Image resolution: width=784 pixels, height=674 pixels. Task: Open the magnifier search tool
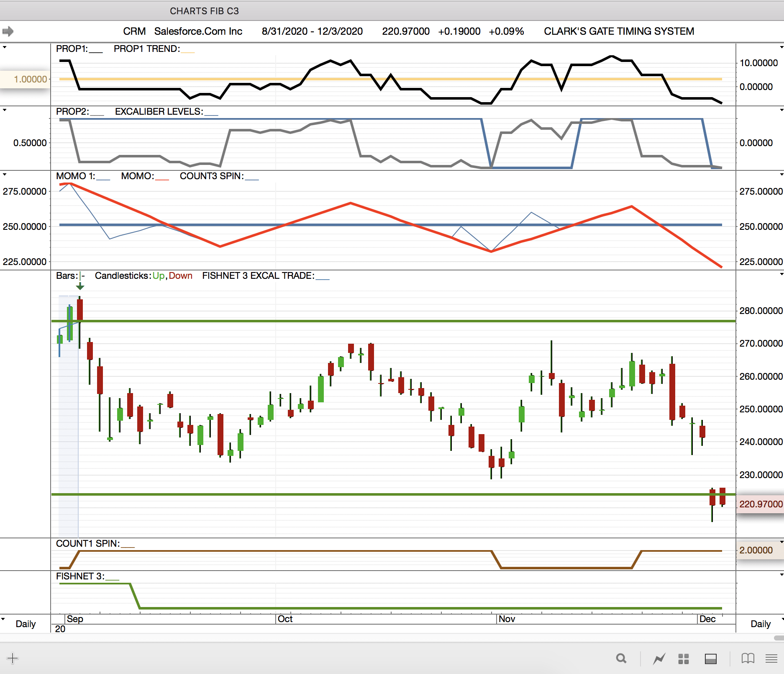[621, 659]
